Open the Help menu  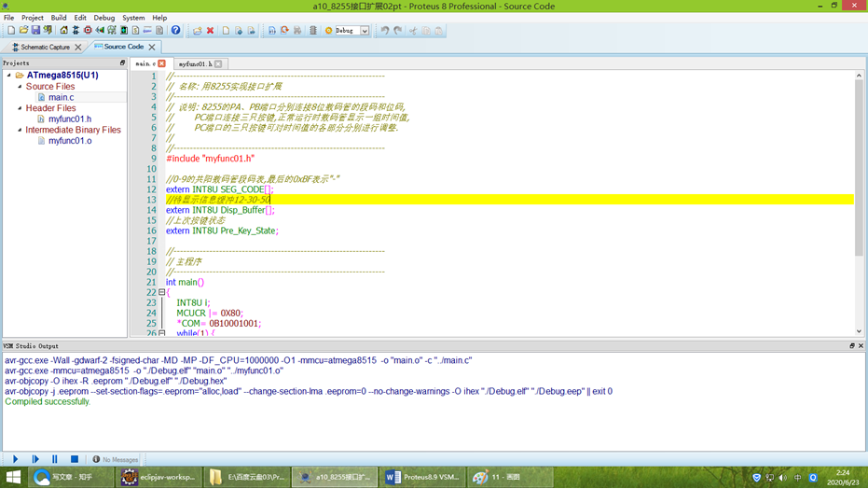coord(159,18)
